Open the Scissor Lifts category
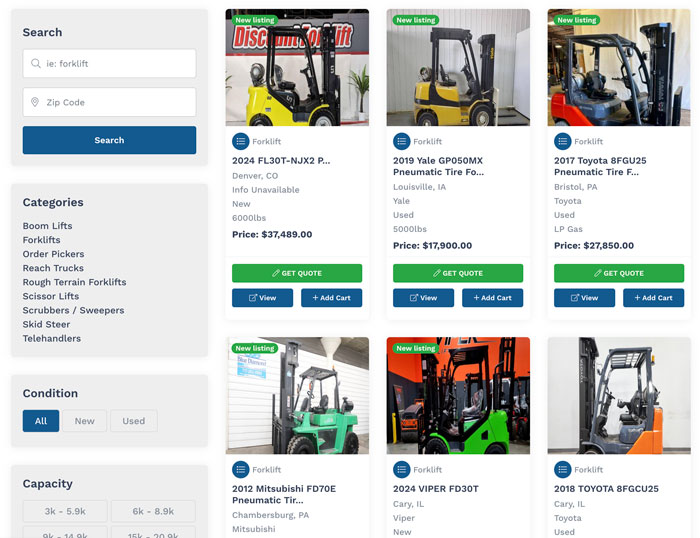700x538 pixels. pos(51,296)
